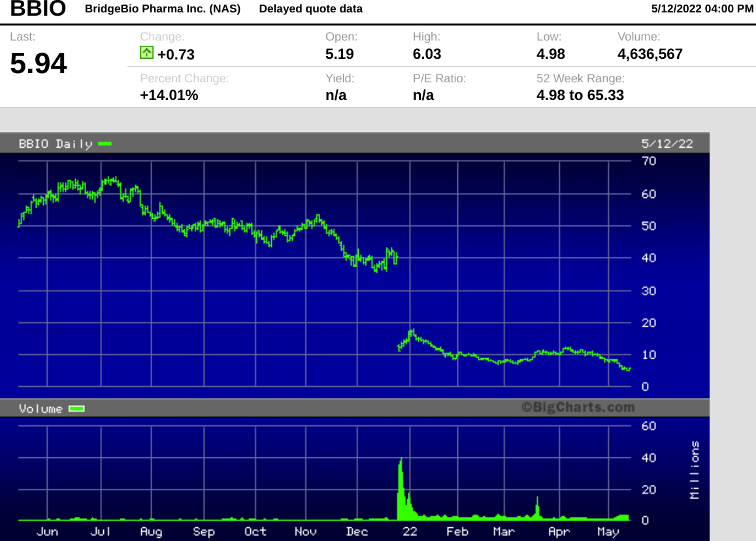Click the green price line on the chart

click(x=196, y=222)
